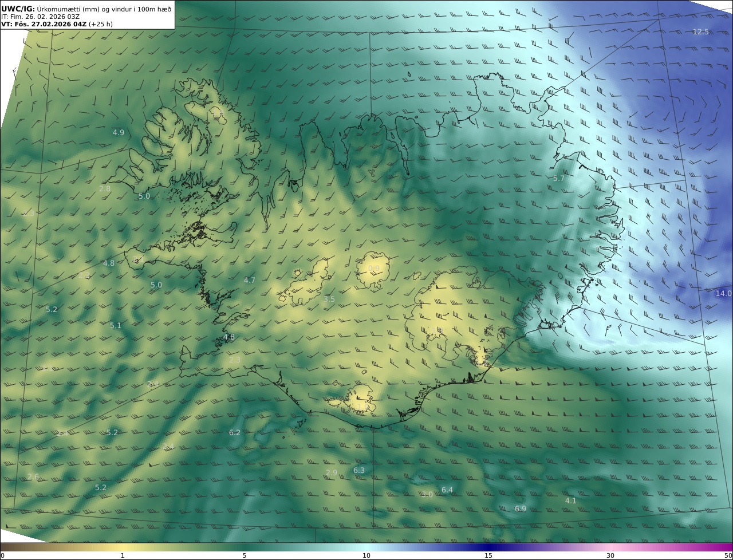Click the 6.4 value label on the map
The width and height of the screenshot is (733, 560).
point(447,490)
